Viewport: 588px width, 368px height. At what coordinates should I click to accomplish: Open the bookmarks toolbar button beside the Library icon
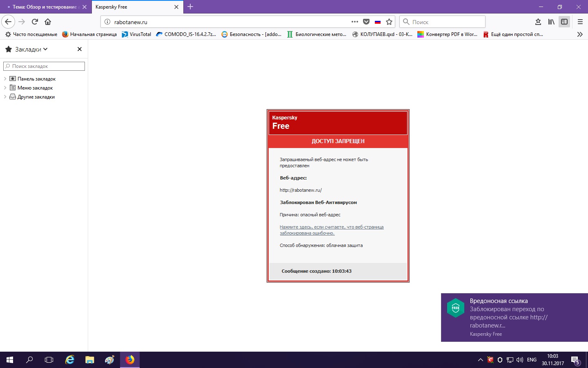[538, 22]
